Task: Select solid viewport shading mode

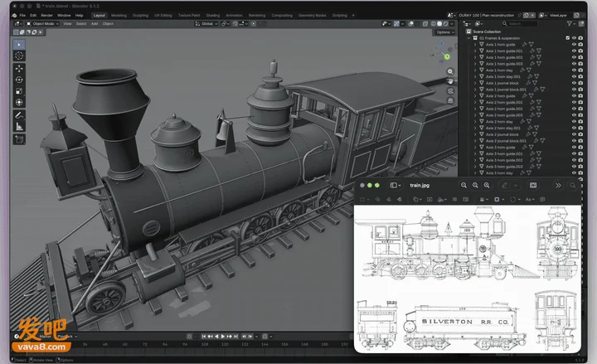Action: (439, 23)
